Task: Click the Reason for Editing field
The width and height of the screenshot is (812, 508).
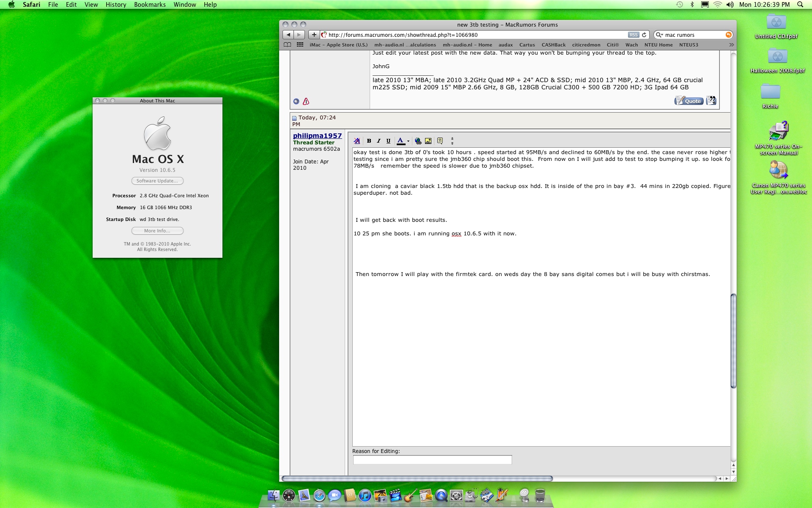Action: coord(432,460)
